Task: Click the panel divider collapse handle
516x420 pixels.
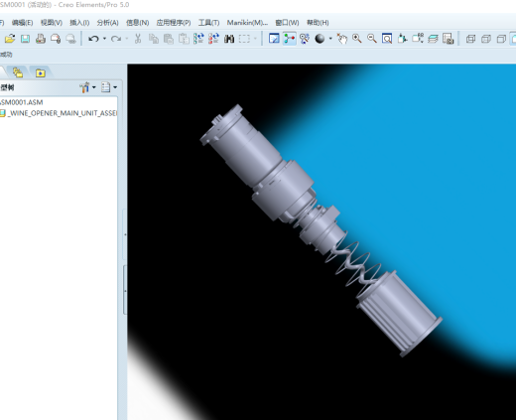Action: [125, 234]
